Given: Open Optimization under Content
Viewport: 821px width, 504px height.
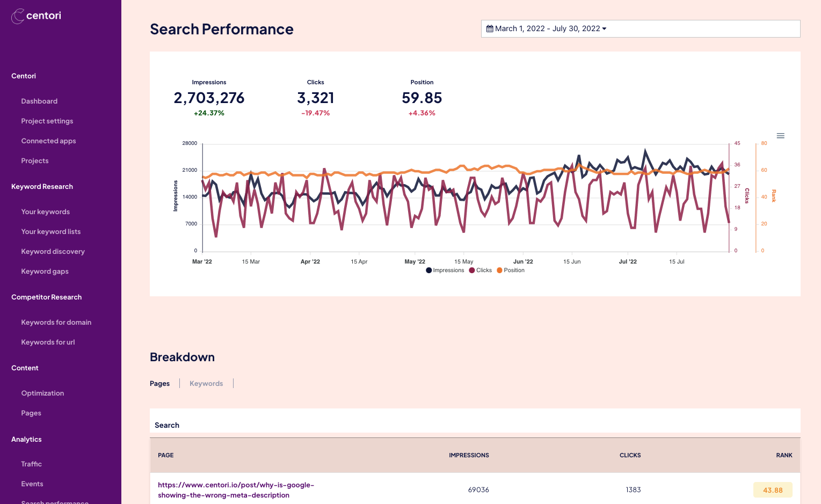Looking at the screenshot, I should point(42,393).
